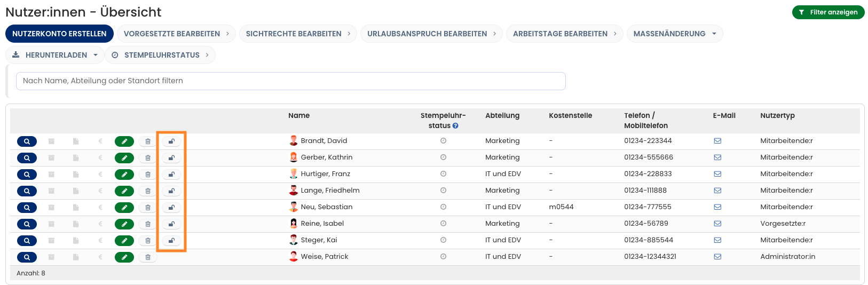
Task: Toggle the lock icon for Brandt, David
Action: click(x=171, y=141)
